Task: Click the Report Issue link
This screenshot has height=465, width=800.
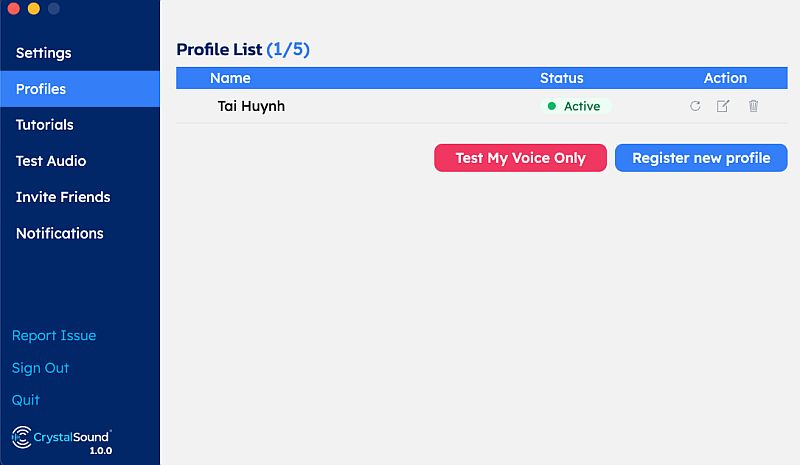Action: (x=54, y=336)
